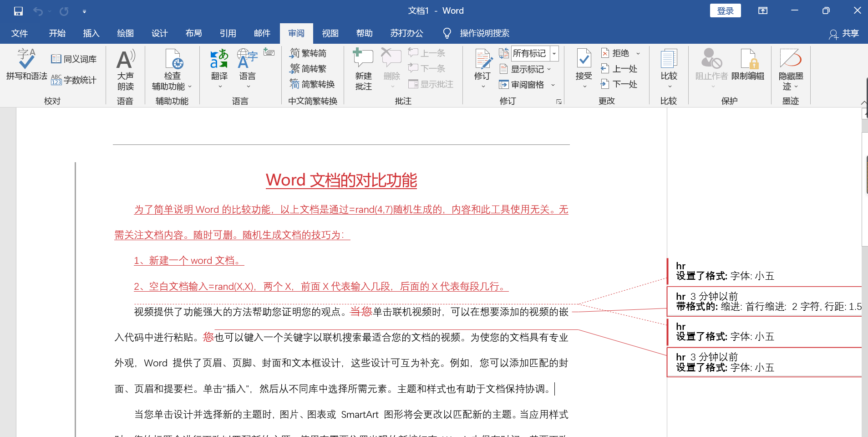Open 语言 language menu
This screenshot has width=868, height=437.
tap(248, 68)
